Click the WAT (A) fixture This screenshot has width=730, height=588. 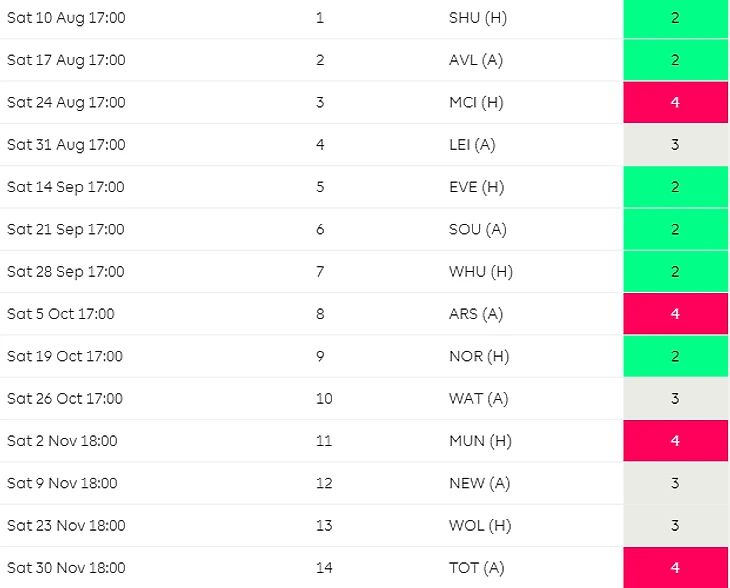tap(479, 399)
